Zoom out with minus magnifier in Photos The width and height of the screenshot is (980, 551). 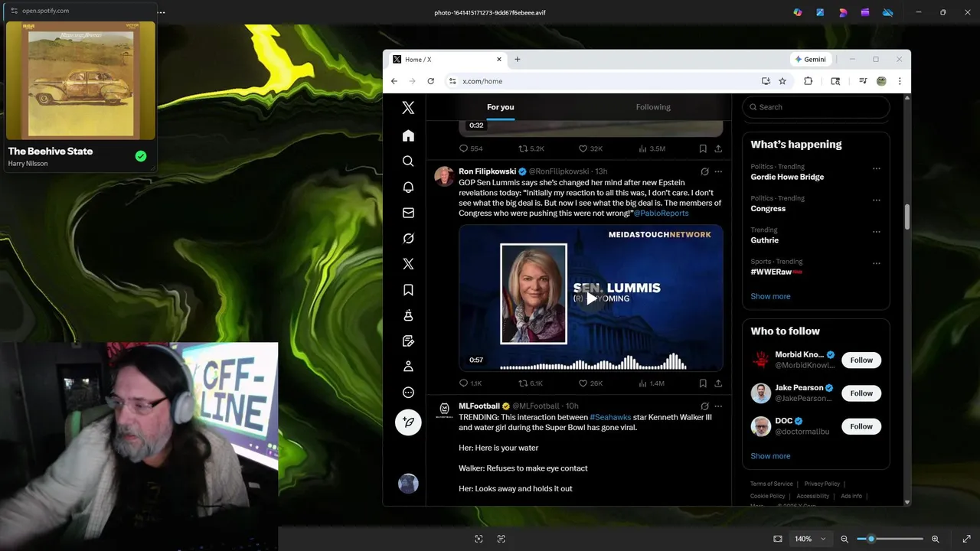pyautogui.click(x=844, y=539)
